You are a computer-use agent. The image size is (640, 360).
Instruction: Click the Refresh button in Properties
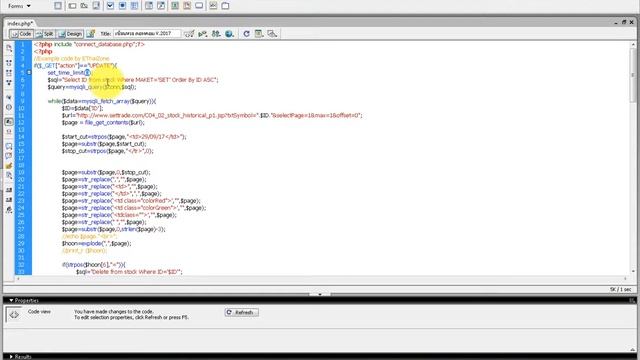[242, 312]
